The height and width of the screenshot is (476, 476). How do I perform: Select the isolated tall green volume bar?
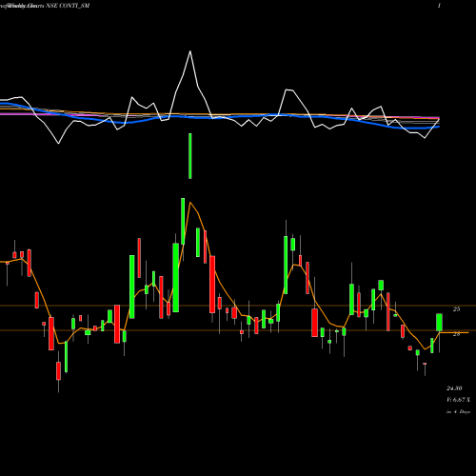click(190, 156)
